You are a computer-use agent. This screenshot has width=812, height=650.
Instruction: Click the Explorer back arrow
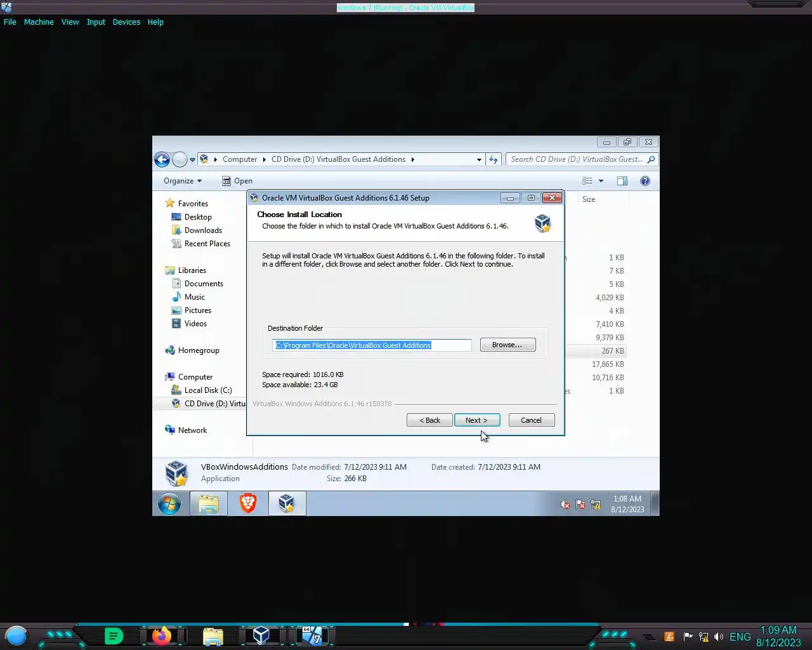[162, 159]
